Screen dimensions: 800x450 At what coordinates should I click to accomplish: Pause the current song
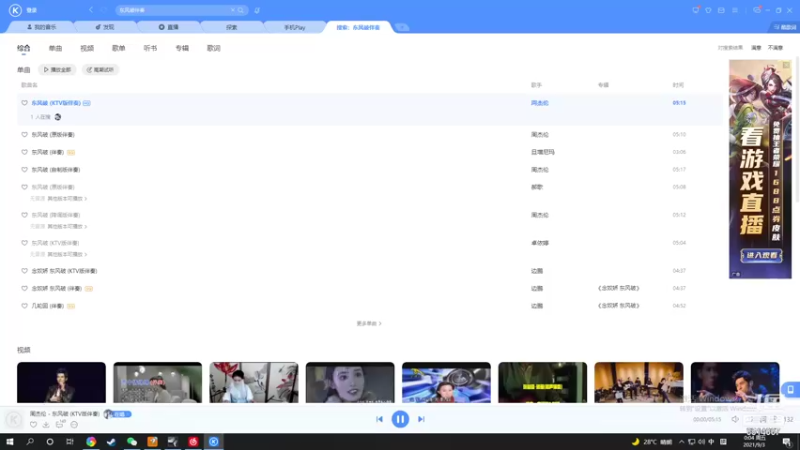click(400, 419)
